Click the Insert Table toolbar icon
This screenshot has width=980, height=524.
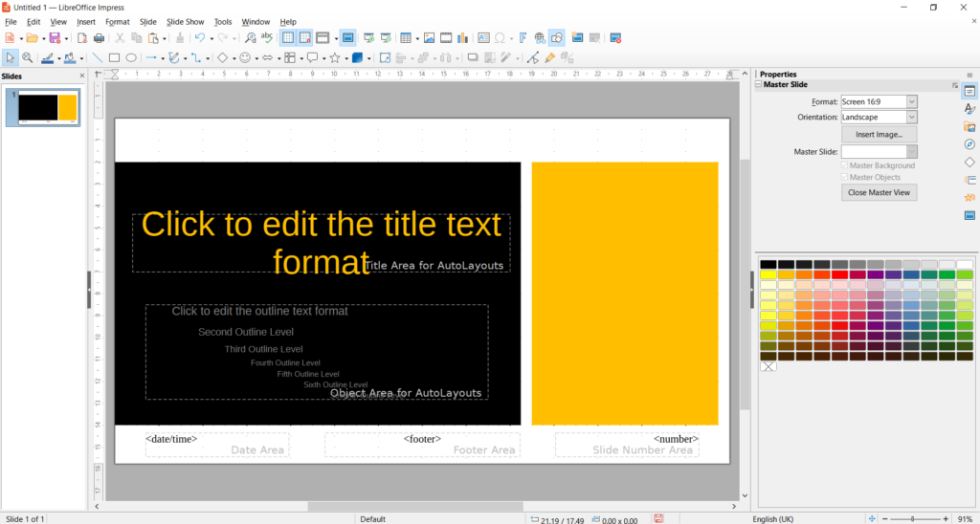tap(406, 38)
